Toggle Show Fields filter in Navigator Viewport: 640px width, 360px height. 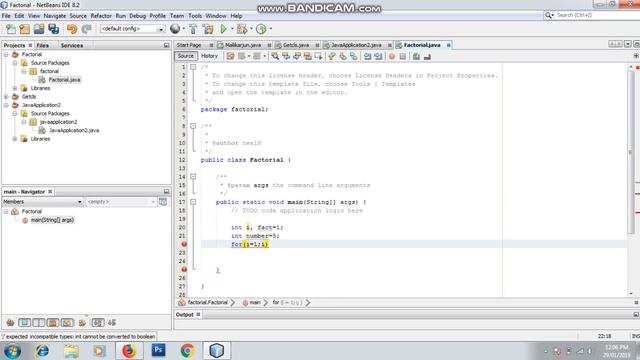(24, 323)
